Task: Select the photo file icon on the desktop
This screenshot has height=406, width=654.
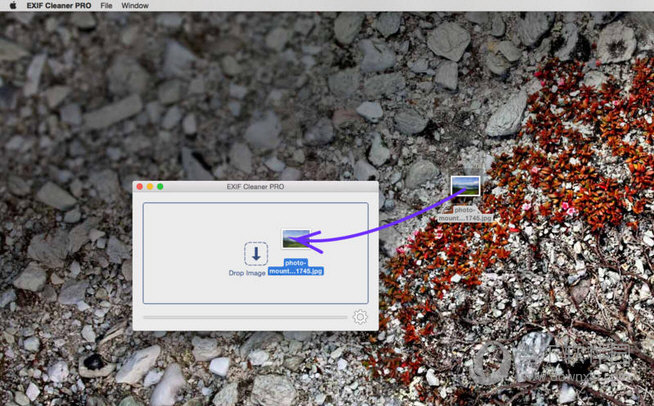Action: 465,186
